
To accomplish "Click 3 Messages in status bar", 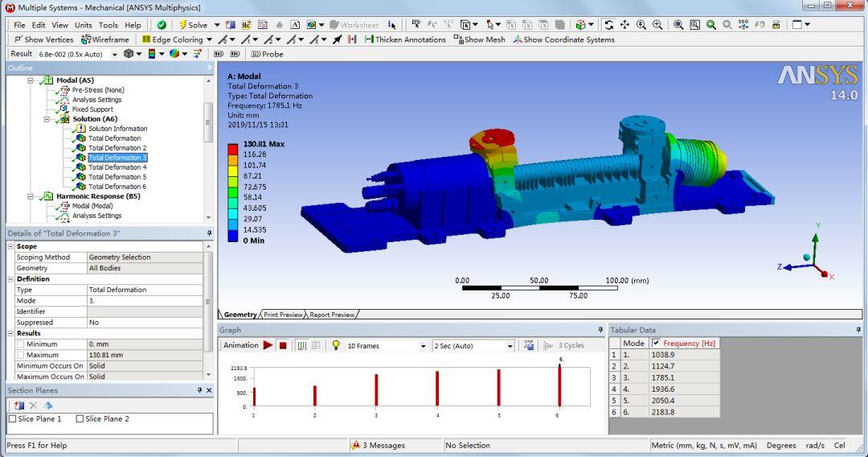I will tap(379, 446).
